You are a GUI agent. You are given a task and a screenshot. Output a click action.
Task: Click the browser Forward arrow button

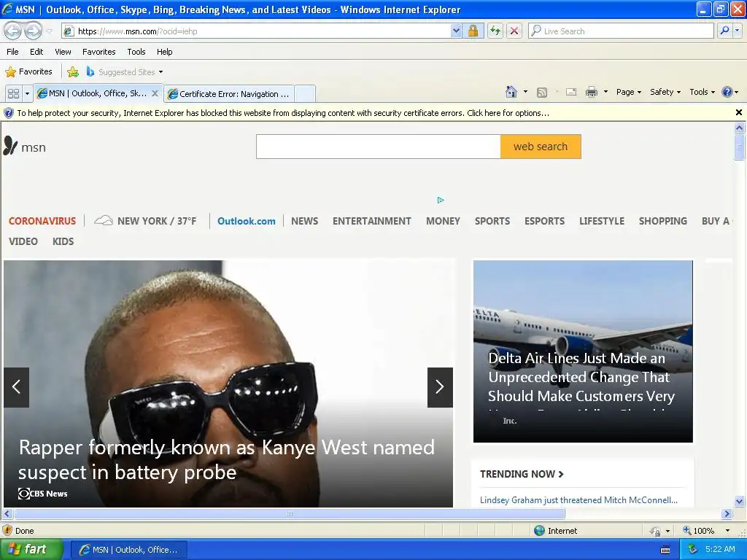[x=33, y=31]
